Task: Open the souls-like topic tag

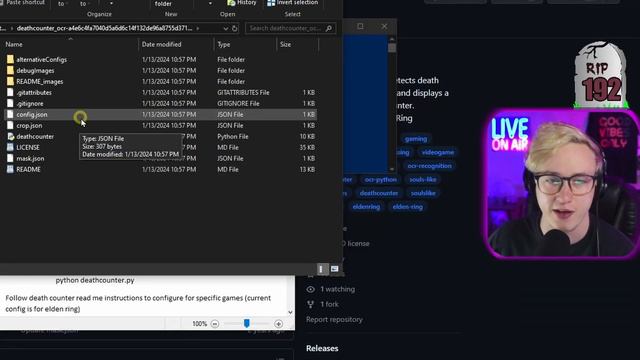Action: click(423, 180)
